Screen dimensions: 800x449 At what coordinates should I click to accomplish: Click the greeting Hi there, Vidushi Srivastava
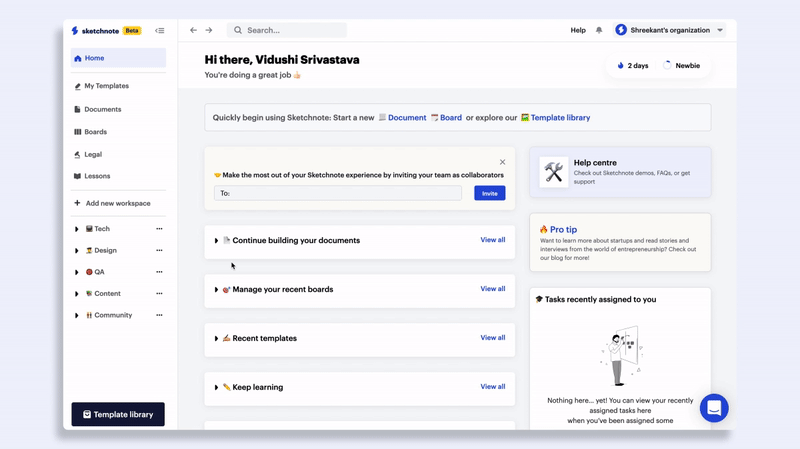click(x=282, y=60)
